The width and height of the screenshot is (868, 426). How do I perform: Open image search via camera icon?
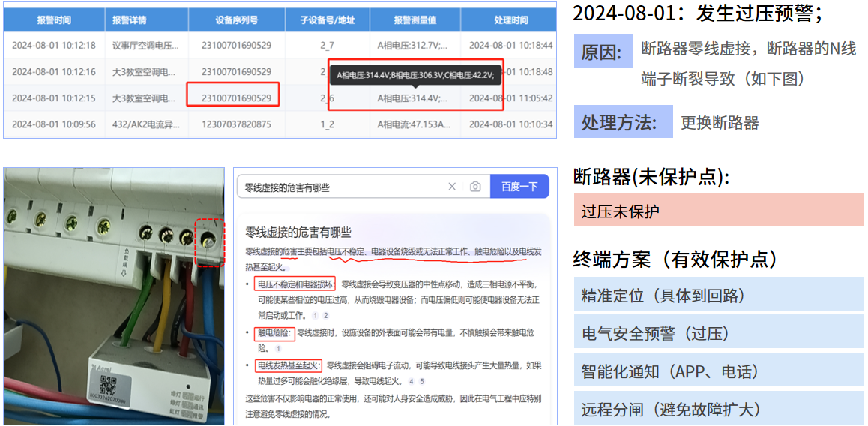coord(475,187)
